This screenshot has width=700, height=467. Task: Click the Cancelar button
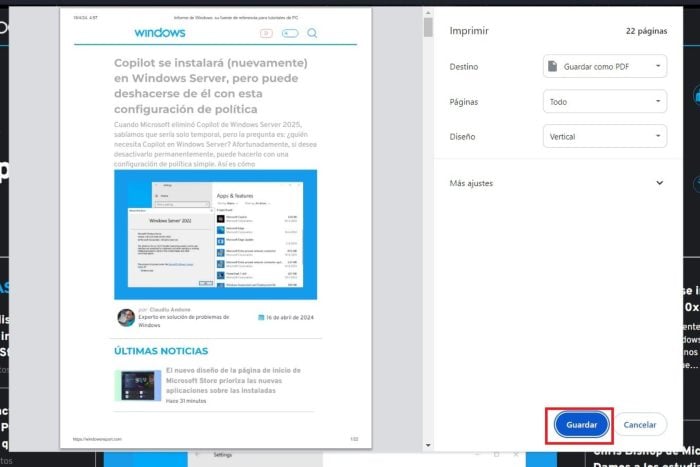pos(640,425)
